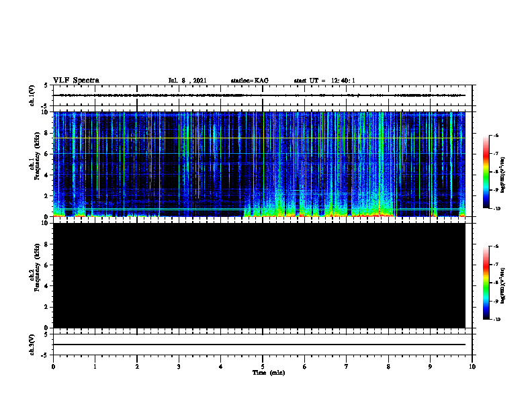532x411 pixels.
Task: Click the "ch.1(V)" waveform axis label
Action: click(32, 95)
